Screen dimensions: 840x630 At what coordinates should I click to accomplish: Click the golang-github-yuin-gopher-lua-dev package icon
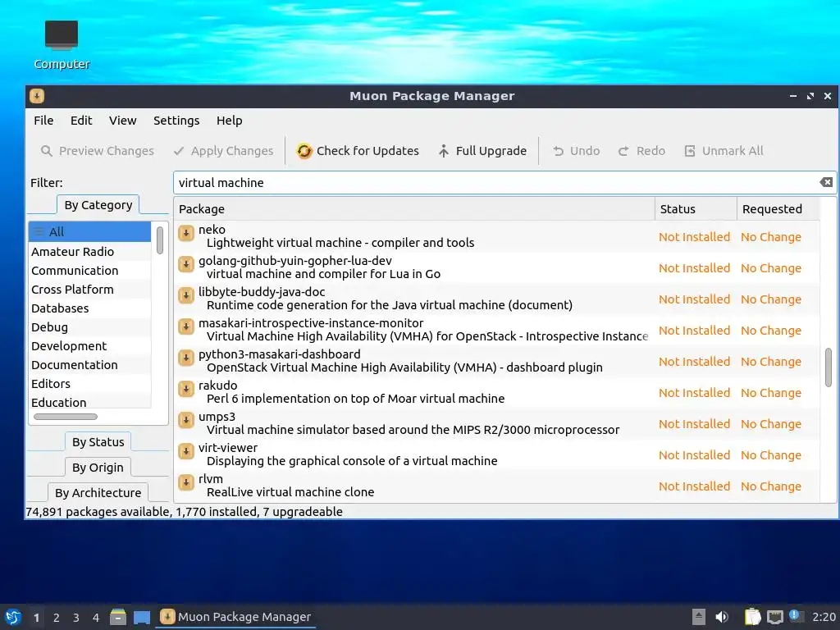pyautogui.click(x=186, y=264)
